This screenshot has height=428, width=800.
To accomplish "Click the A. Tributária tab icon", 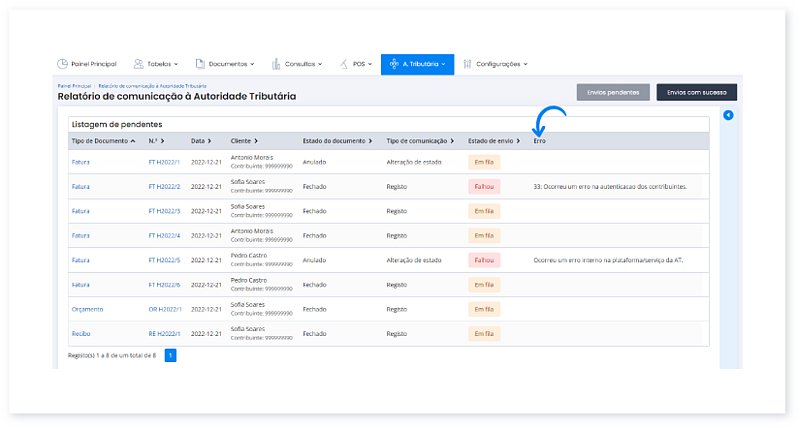I will tap(394, 64).
